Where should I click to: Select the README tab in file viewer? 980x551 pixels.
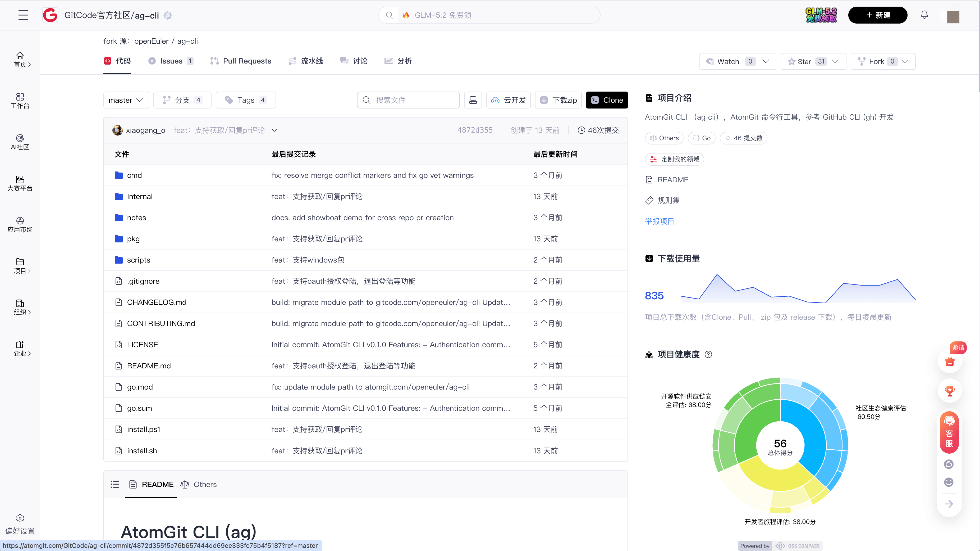(x=151, y=484)
